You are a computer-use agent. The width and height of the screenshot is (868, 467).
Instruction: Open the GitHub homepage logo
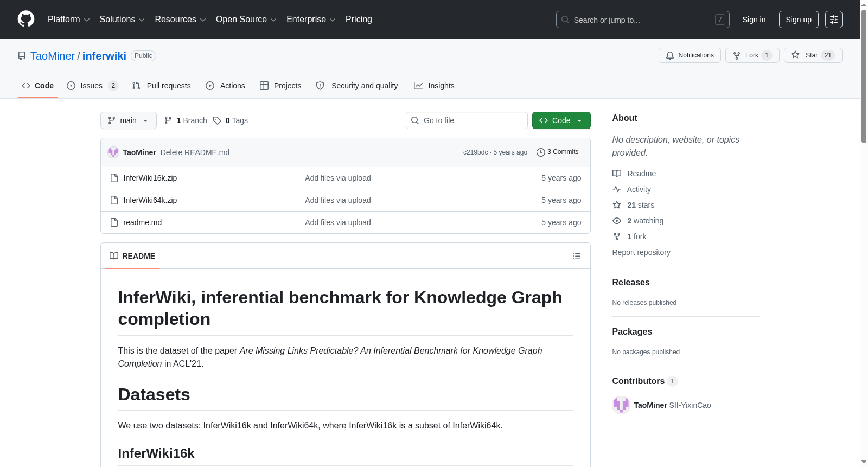point(26,20)
